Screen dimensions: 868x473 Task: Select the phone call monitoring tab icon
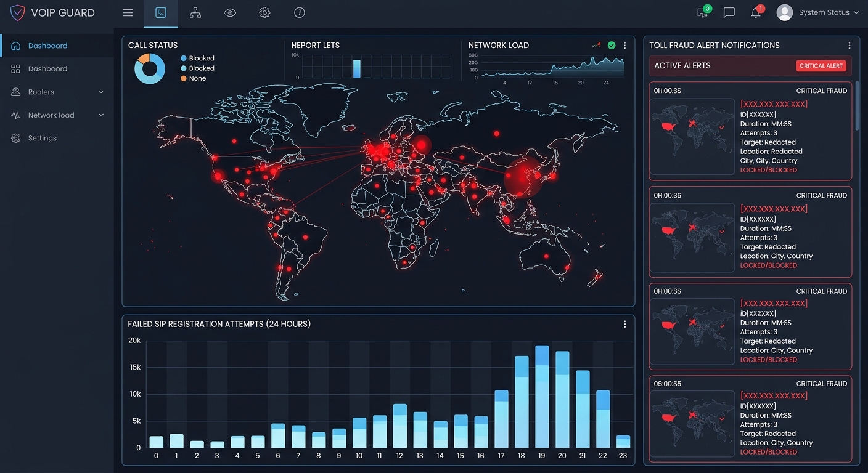tap(161, 12)
